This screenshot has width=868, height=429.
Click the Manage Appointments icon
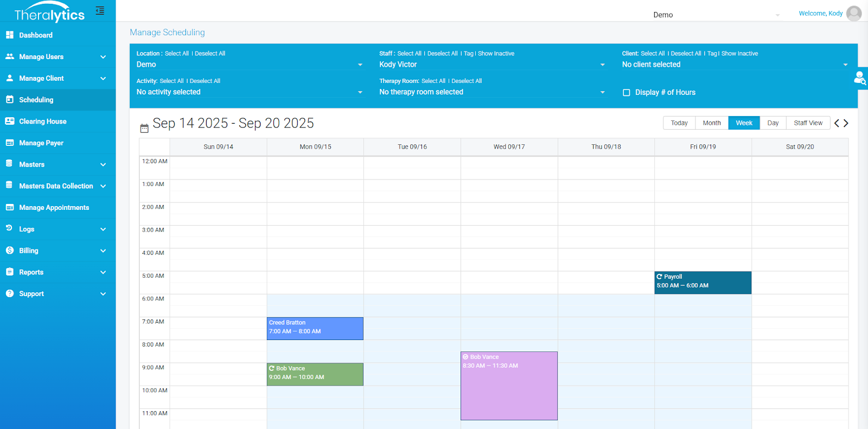tap(10, 207)
